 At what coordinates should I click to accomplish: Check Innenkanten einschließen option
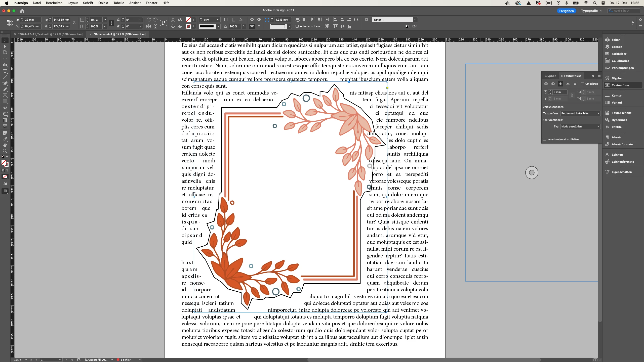tap(545, 139)
